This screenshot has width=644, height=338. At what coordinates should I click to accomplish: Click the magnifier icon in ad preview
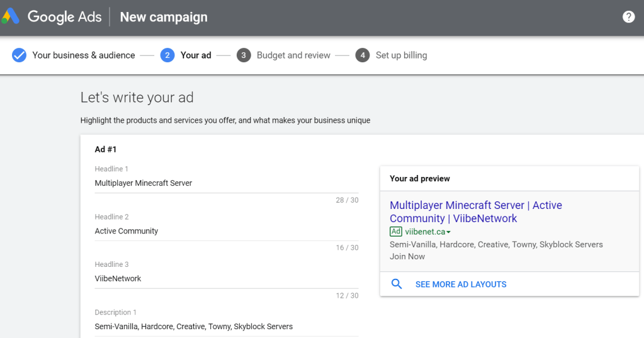pos(397,284)
